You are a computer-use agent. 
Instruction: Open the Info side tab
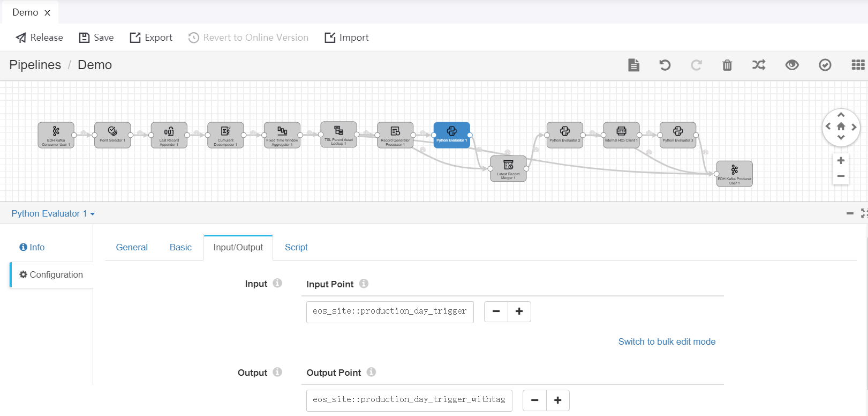tap(32, 247)
